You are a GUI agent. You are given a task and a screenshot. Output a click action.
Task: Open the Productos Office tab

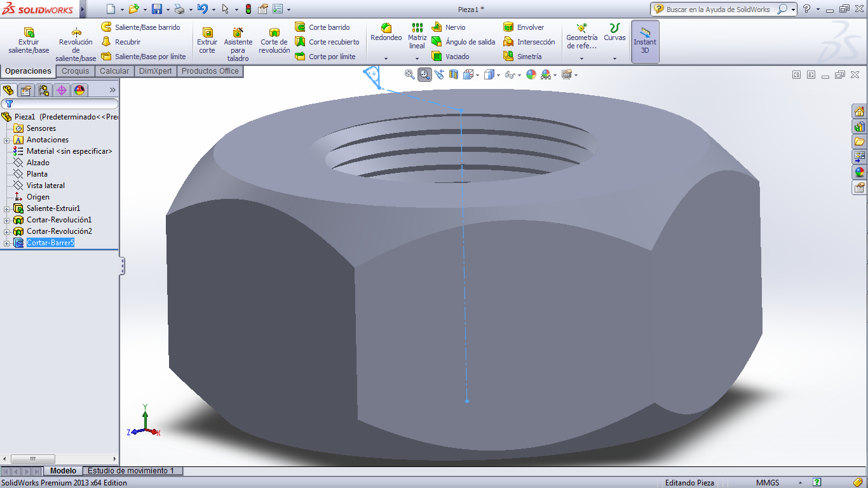coord(210,71)
